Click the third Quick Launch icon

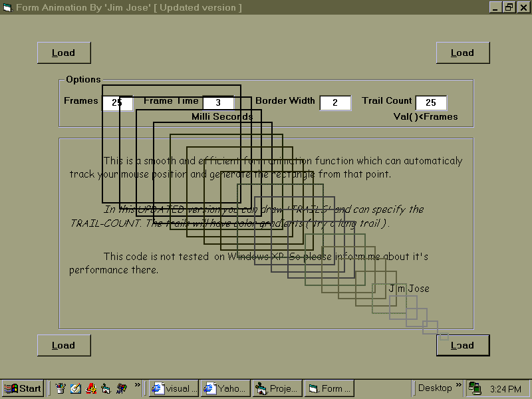[90, 388]
